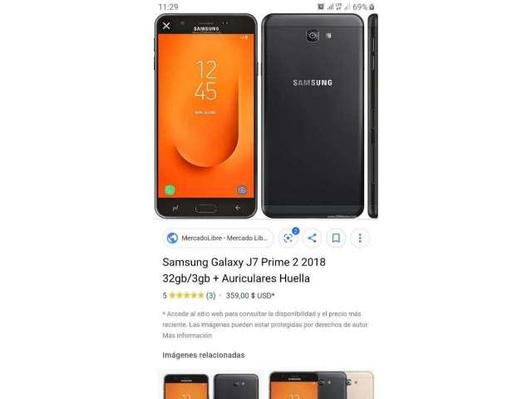Tap the globe icon beside MercadoLibre
The height and width of the screenshot is (399, 532).
click(172, 238)
